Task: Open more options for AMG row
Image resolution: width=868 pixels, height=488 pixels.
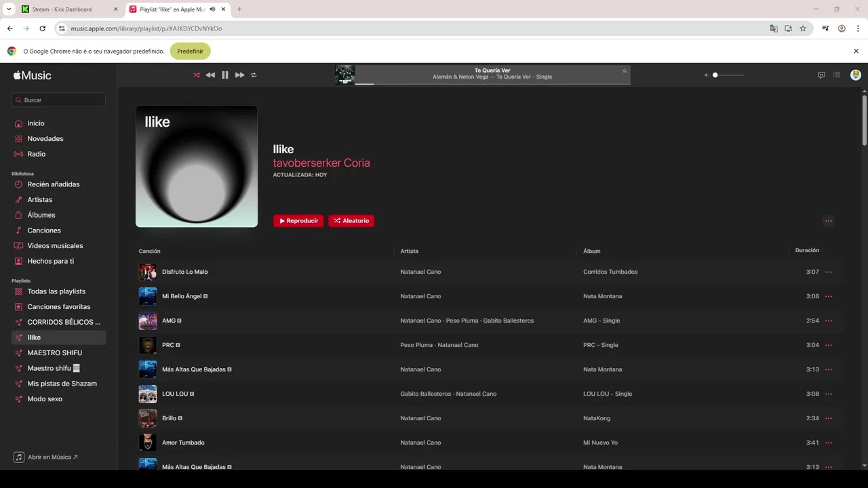Action: pyautogui.click(x=828, y=321)
